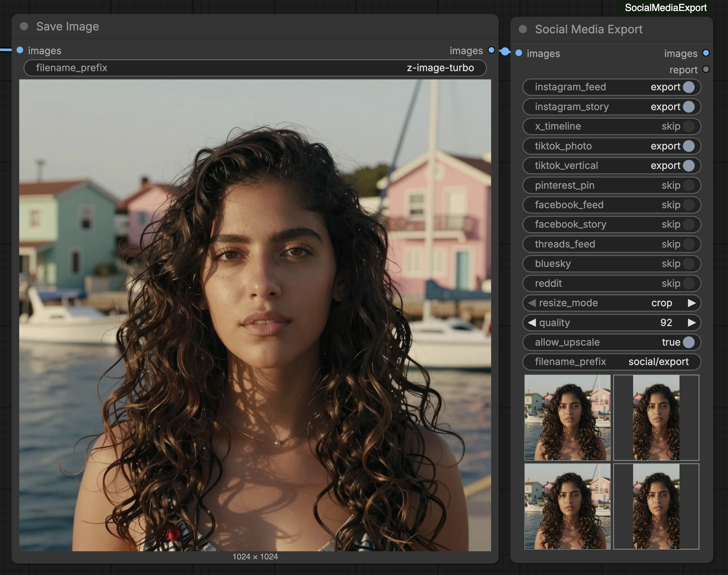Edit the Save Image filename_prefix field
The width and height of the screenshot is (728, 575).
[x=255, y=68]
